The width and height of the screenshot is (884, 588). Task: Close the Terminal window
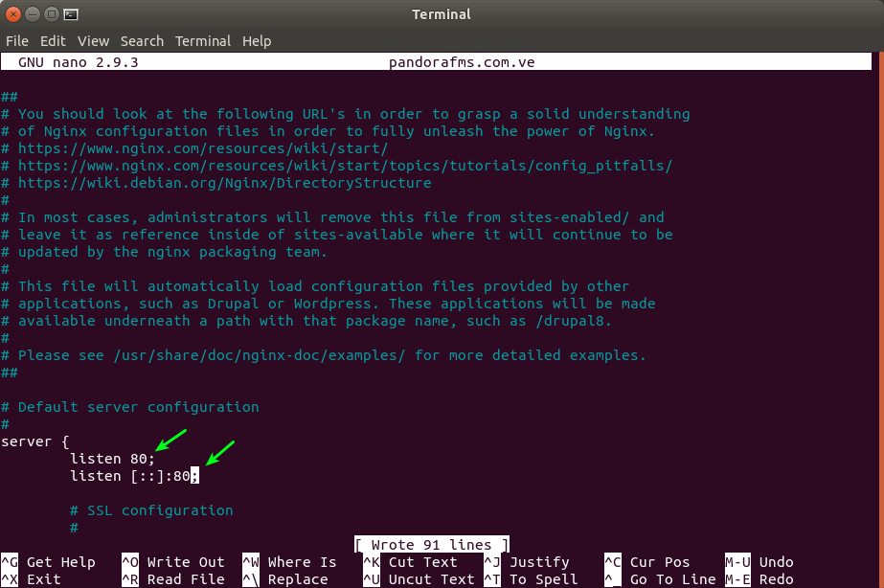pyautogui.click(x=13, y=14)
